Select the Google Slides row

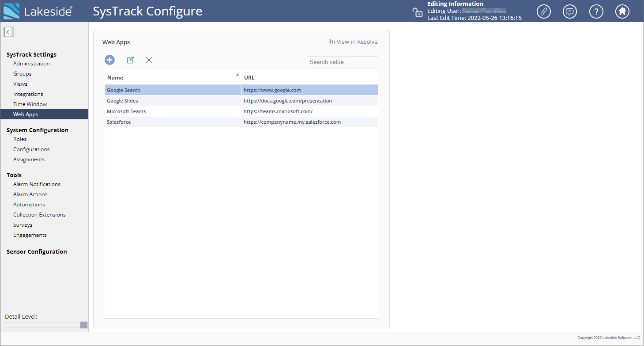pyautogui.click(x=241, y=101)
